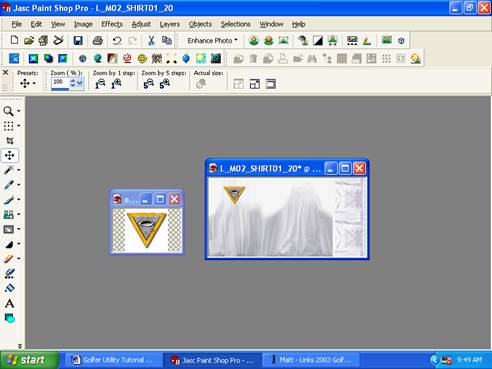Click the Zoom percent spinner arrows

coord(73,83)
